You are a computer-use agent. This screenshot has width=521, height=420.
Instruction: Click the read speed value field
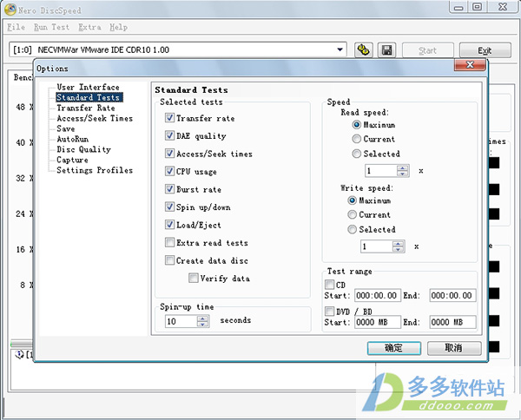(381, 171)
